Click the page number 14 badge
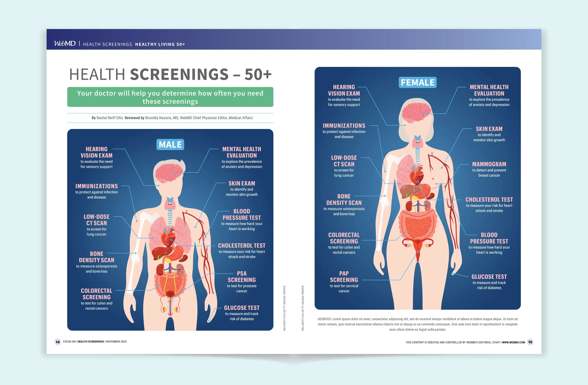Viewport: 588px width, 385px height. click(x=58, y=342)
